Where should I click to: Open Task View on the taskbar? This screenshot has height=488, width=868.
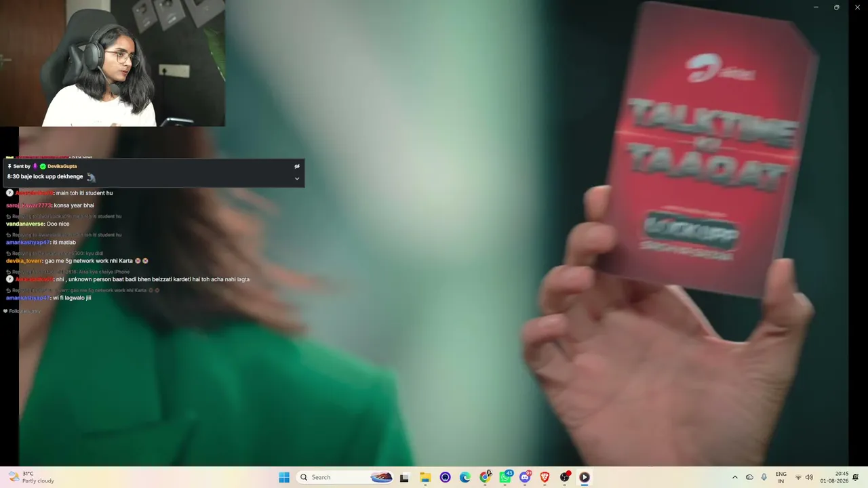coord(405,477)
